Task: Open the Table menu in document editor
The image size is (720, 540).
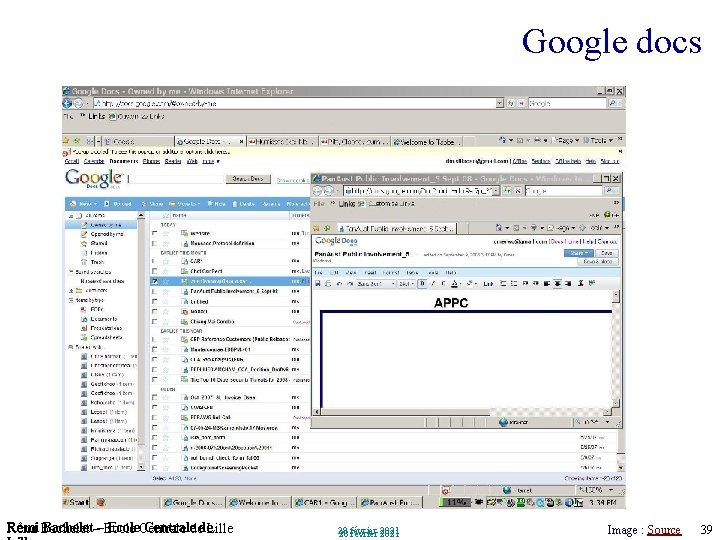Action: [412, 273]
